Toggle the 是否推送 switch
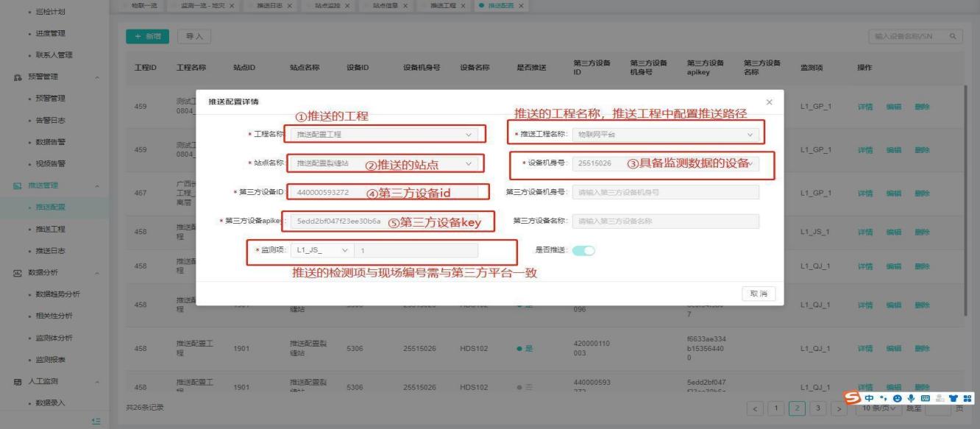 coord(583,250)
